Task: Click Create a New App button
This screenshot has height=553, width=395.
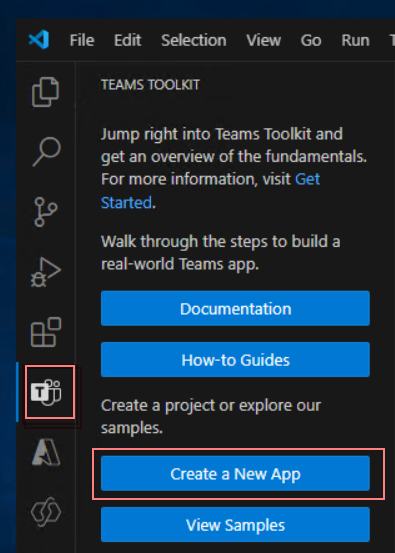Action: click(x=235, y=473)
